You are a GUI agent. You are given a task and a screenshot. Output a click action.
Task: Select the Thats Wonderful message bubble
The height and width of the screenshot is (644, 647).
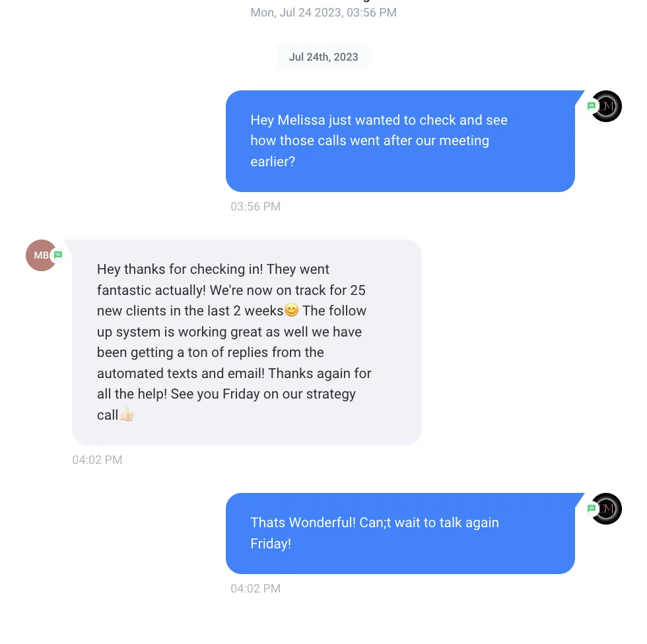click(x=400, y=534)
